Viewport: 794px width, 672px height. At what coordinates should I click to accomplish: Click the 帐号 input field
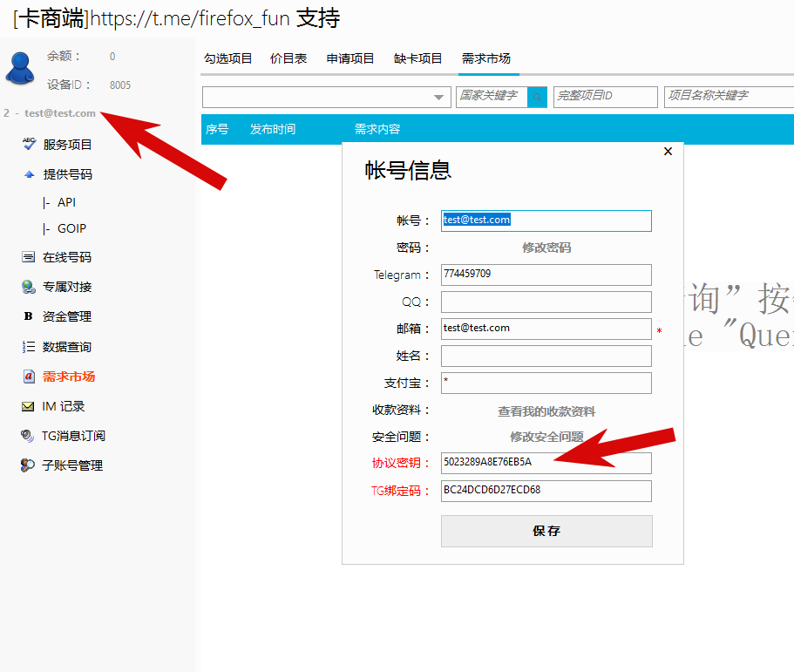tap(546, 221)
